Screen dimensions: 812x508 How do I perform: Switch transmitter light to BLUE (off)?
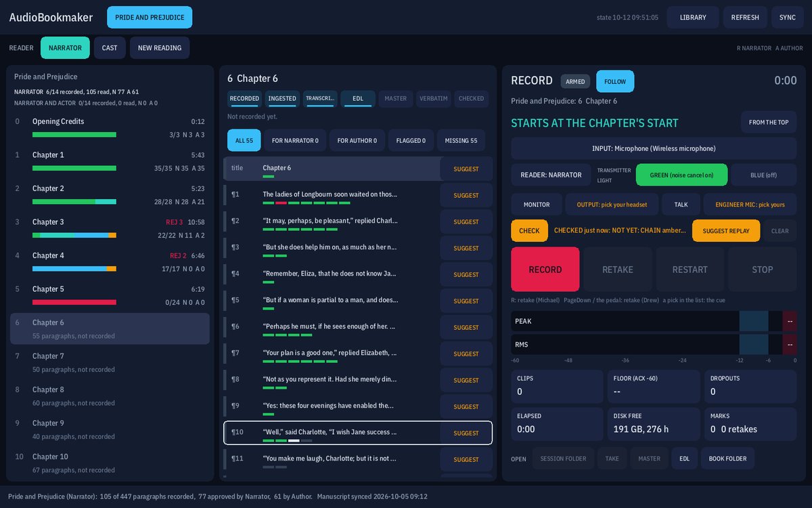763,175
